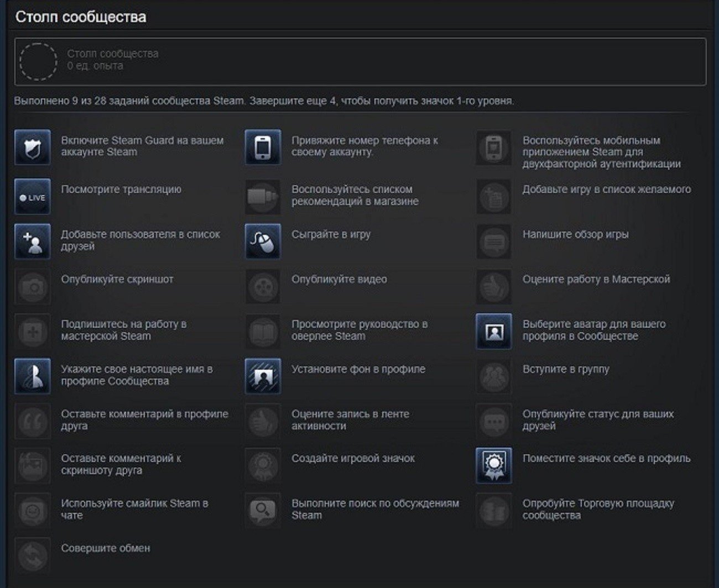Click 'Напишите обзор игры' task text

pos(576,234)
